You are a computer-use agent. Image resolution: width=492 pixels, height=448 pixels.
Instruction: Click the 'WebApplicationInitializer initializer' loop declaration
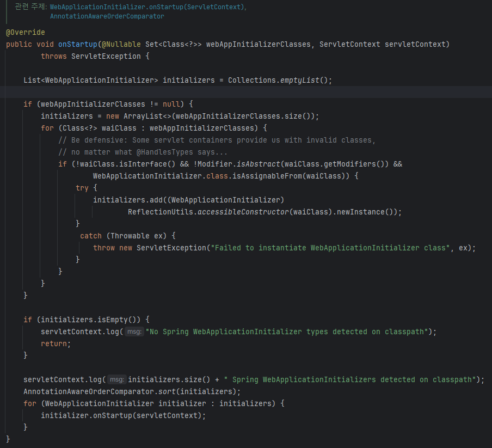coord(126,403)
